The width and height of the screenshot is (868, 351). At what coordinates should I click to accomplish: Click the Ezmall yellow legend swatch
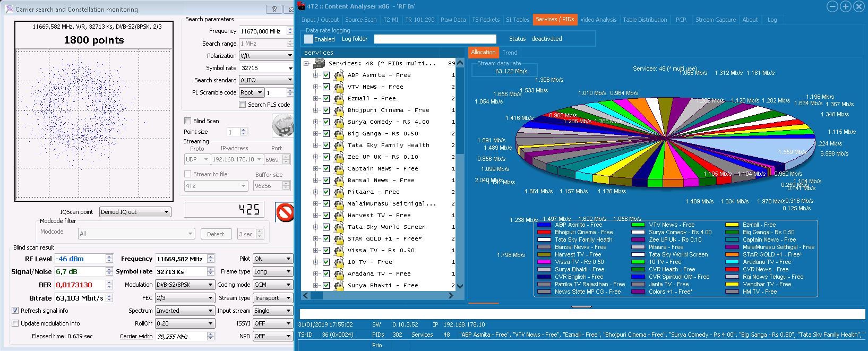[x=732, y=225]
